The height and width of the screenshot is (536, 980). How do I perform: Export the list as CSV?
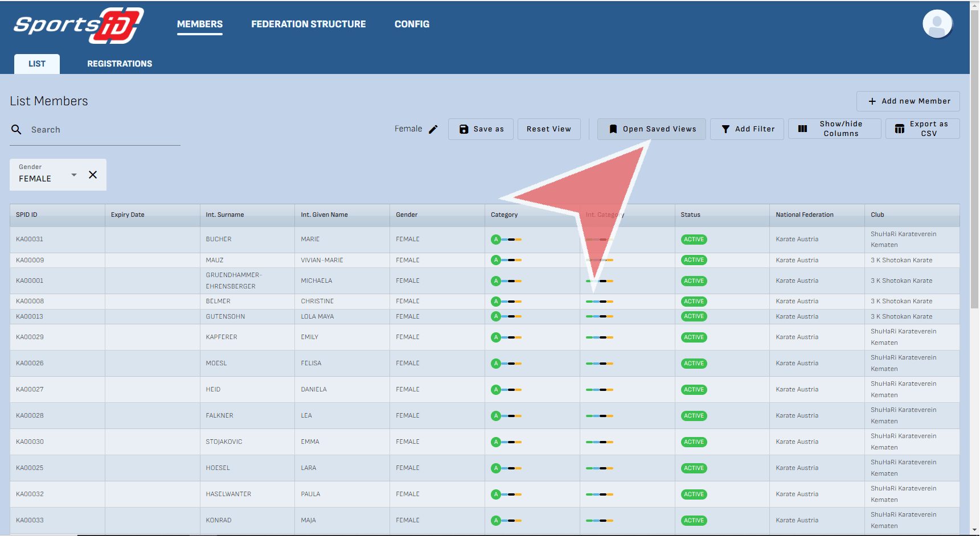[922, 129]
